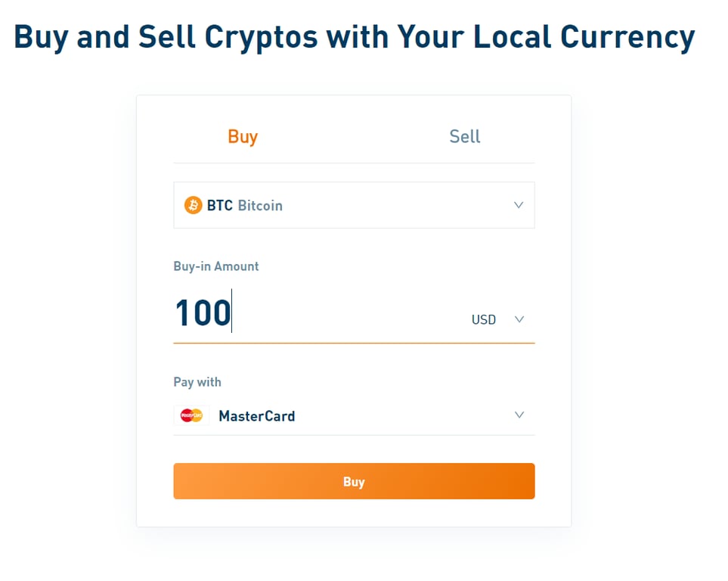This screenshot has height=581, width=728.
Task: Click the USD currency label
Action: (x=484, y=320)
